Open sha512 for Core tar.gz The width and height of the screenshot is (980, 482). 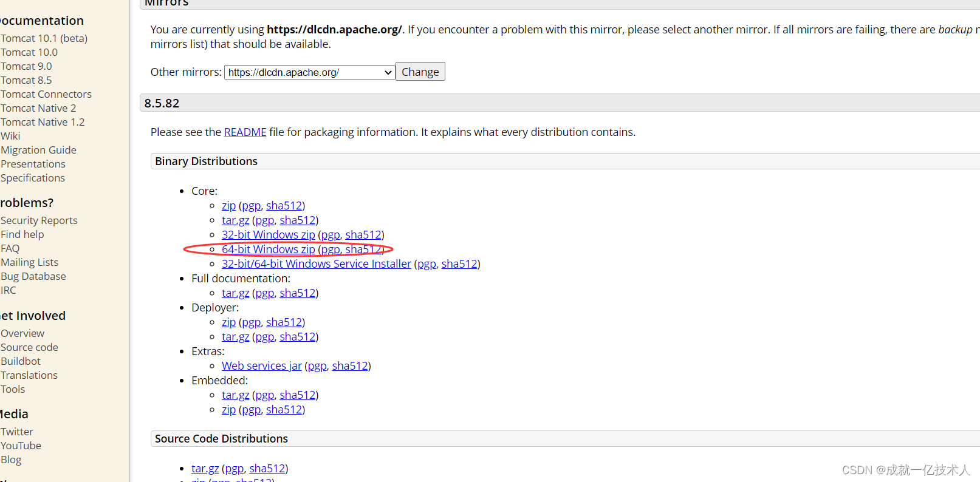point(297,220)
